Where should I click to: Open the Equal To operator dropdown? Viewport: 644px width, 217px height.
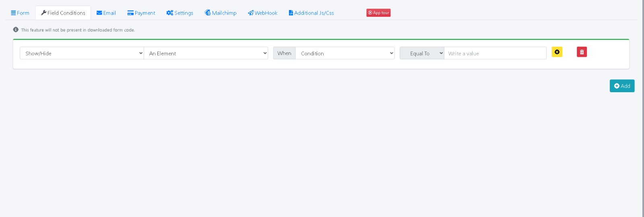(422, 53)
